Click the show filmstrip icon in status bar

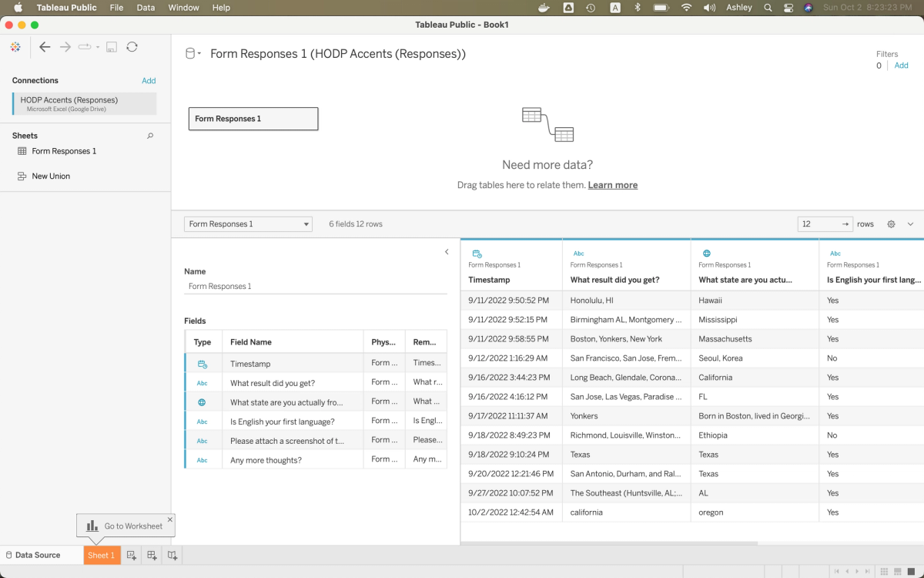(x=897, y=571)
